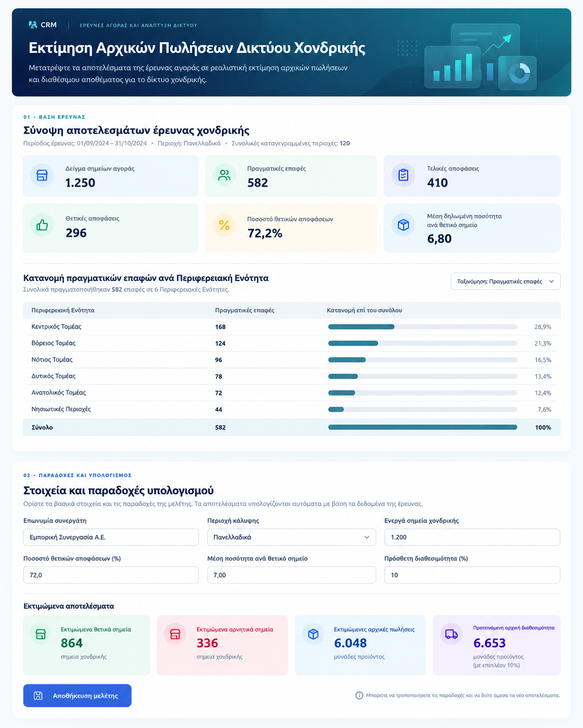Image resolution: width=583 pixels, height=728 pixels.
Task: Click the 864 estimated positive points value
Action: (x=72, y=643)
